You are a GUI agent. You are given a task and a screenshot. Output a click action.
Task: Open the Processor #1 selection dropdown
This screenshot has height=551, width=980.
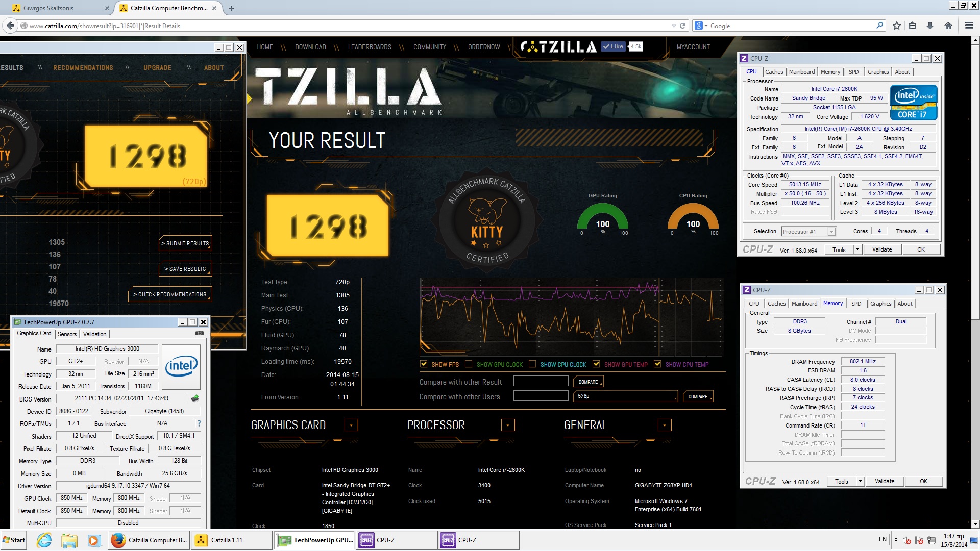(808, 232)
